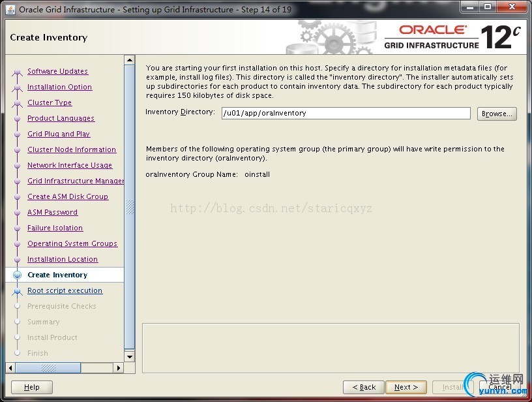Go to ASM Password step
The width and height of the screenshot is (532, 402).
pyautogui.click(x=53, y=212)
